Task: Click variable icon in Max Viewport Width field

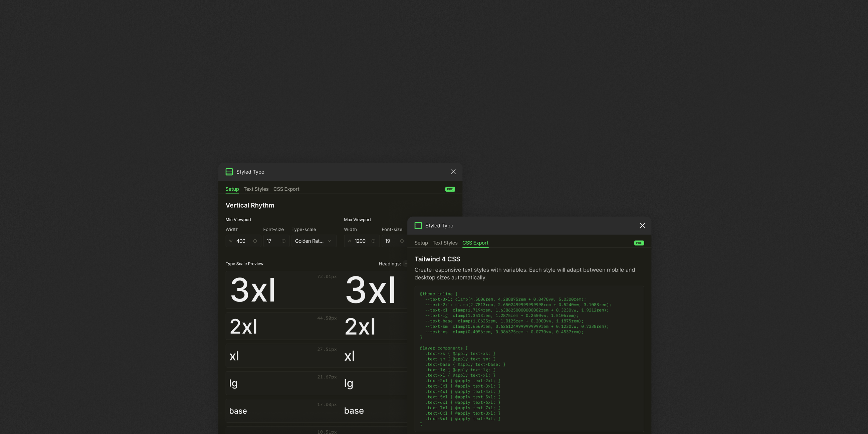Action: tap(373, 241)
